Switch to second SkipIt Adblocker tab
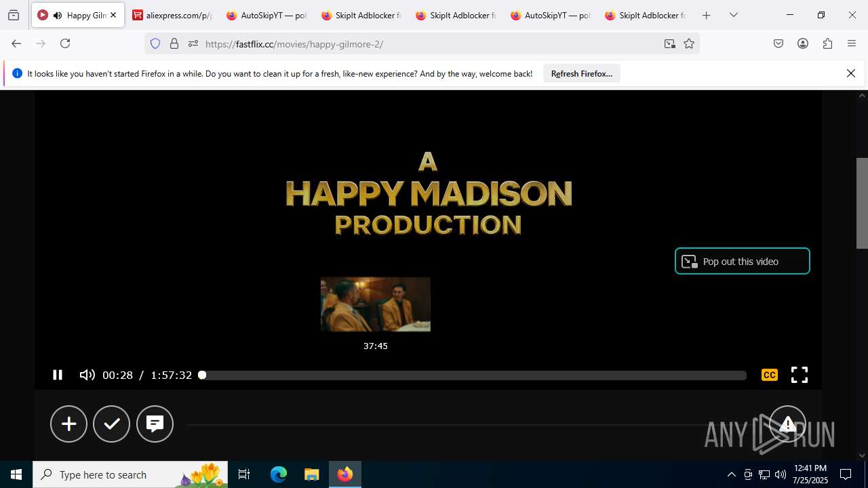The width and height of the screenshot is (868, 488). pyautogui.click(x=456, y=15)
